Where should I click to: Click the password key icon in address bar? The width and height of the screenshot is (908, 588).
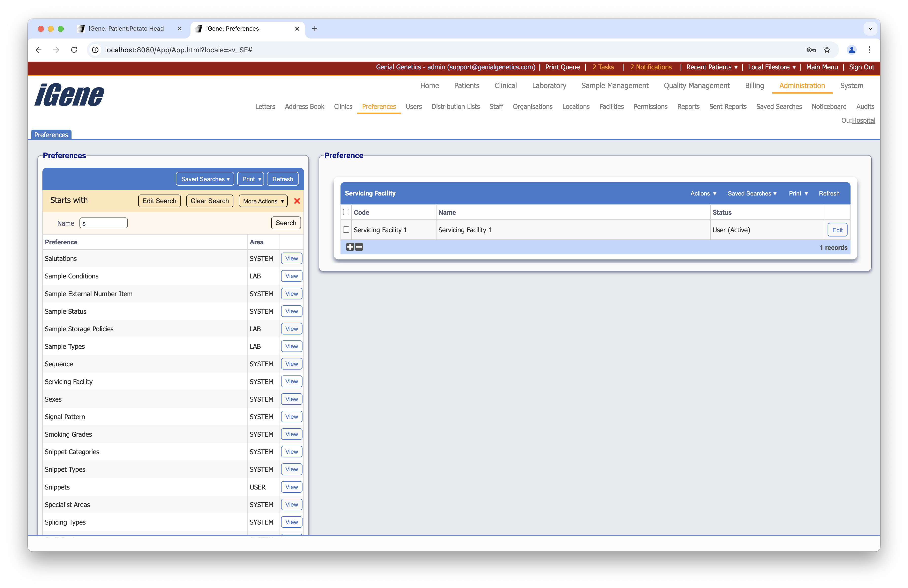pos(811,50)
